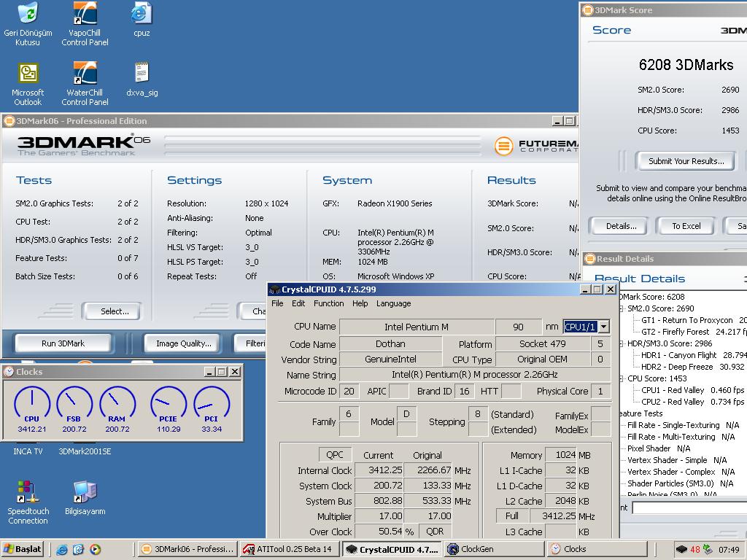The width and height of the screenshot is (747, 560).
Task: Click the Futuremark logo in 3DMark06
Action: [x=536, y=146]
